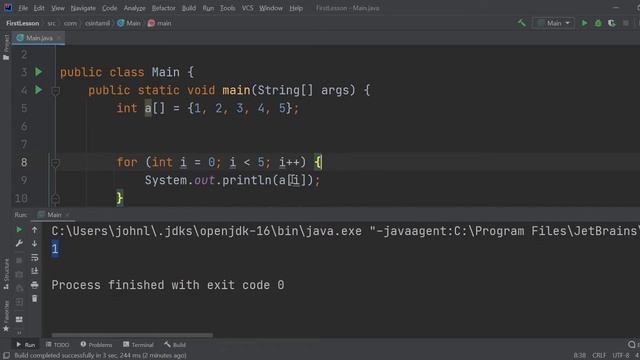This screenshot has height=360, width=640.
Task: Open the File menu
Action: 23,8
